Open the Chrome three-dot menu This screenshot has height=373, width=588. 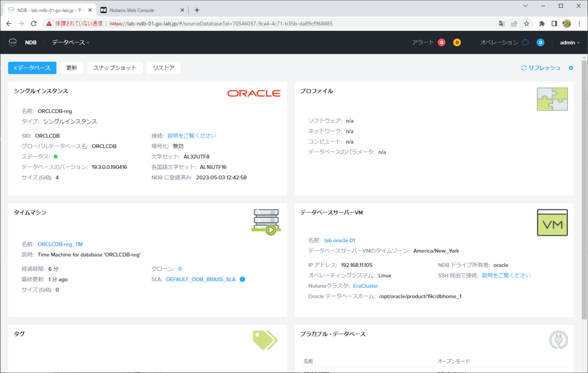tap(579, 23)
